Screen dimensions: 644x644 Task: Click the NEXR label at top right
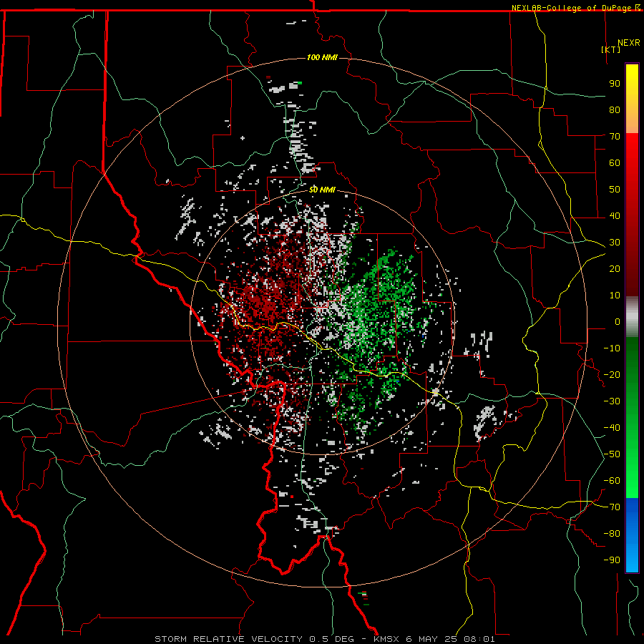click(x=629, y=43)
